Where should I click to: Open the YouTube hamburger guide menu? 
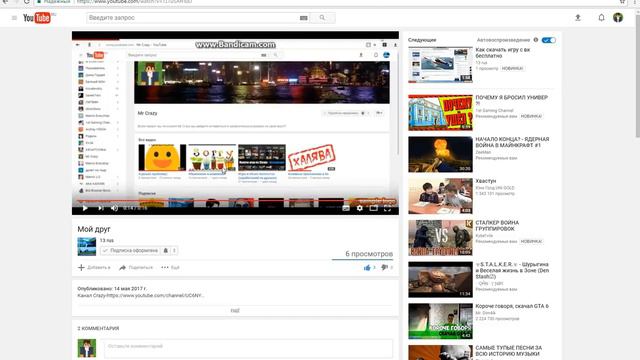14,18
